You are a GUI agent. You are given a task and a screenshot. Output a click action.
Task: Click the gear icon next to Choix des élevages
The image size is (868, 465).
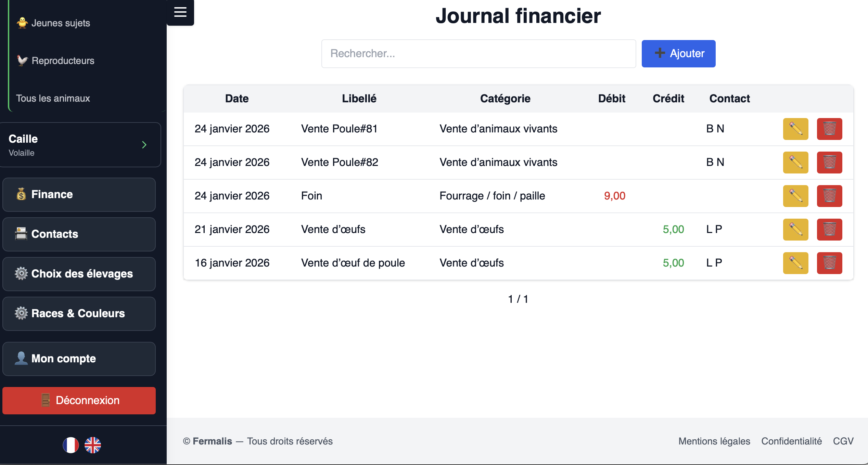[21, 274]
